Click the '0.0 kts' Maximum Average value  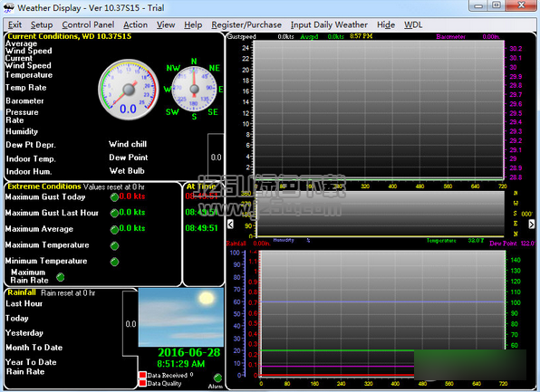coord(132,228)
